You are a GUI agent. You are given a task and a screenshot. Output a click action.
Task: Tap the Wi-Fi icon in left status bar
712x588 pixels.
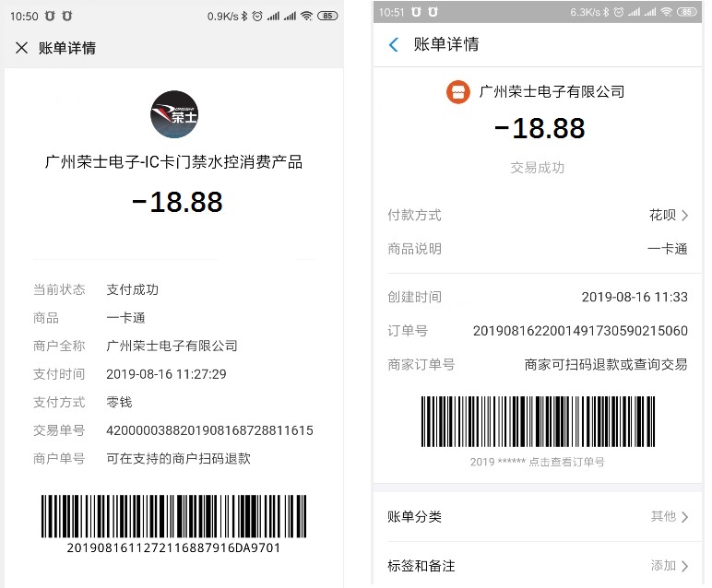[306, 17]
